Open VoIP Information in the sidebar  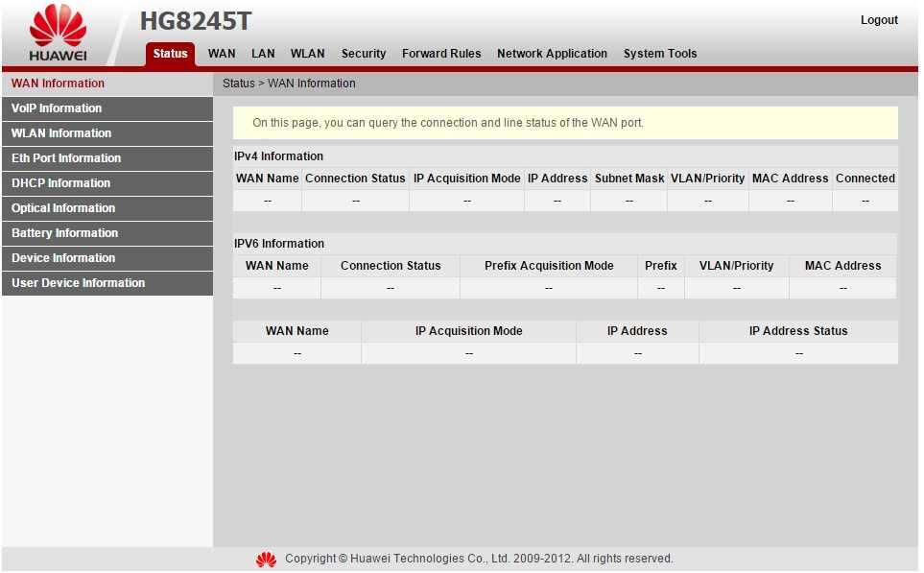point(107,108)
